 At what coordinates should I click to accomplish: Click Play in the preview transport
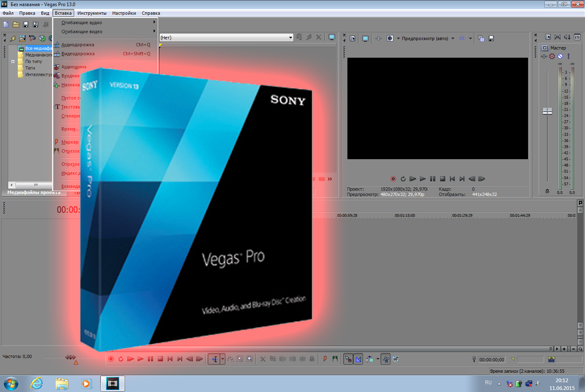423,179
